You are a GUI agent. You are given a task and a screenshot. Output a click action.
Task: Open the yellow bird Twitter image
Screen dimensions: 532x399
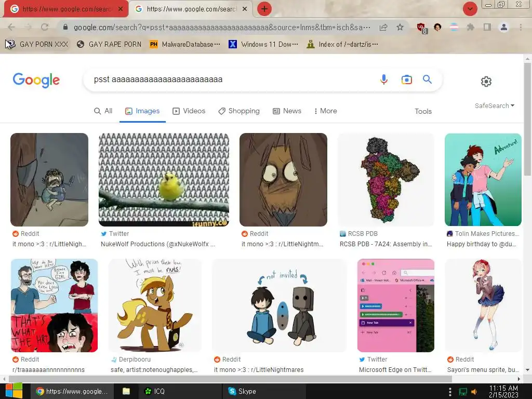point(164,179)
